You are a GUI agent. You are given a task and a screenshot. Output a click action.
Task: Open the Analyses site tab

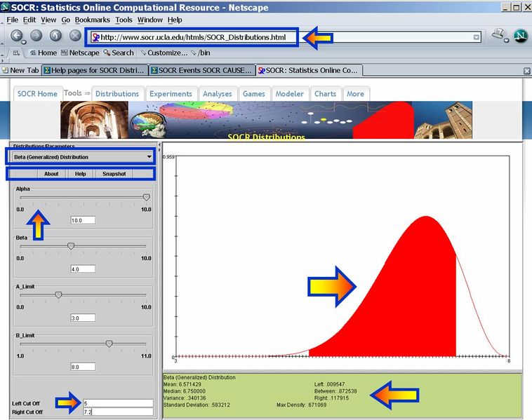tap(217, 94)
